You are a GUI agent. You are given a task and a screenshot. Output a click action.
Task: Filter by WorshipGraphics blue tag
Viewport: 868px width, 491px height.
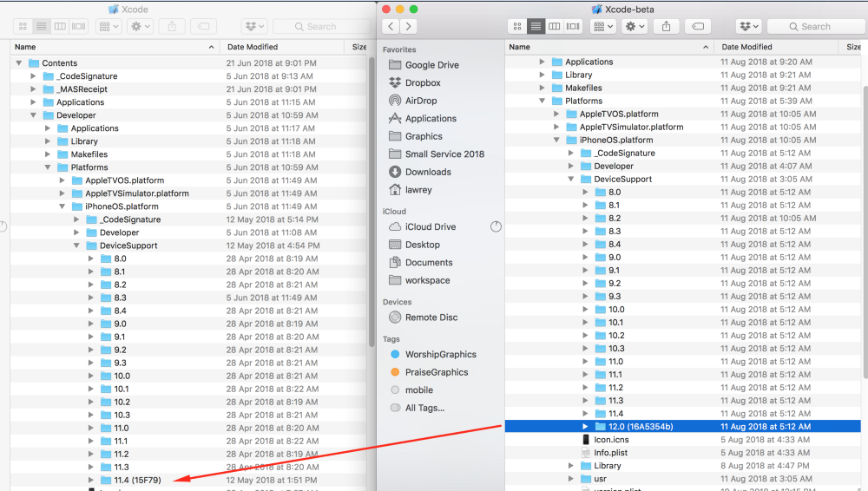click(x=433, y=354)
